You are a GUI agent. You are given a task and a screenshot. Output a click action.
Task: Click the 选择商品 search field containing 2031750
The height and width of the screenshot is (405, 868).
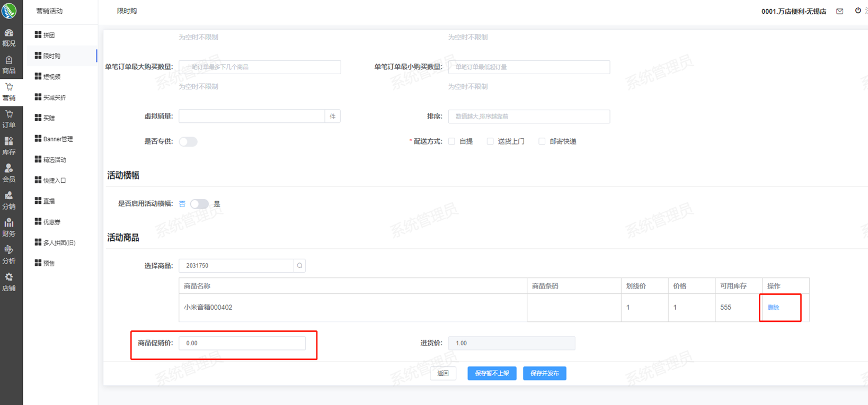236,266
